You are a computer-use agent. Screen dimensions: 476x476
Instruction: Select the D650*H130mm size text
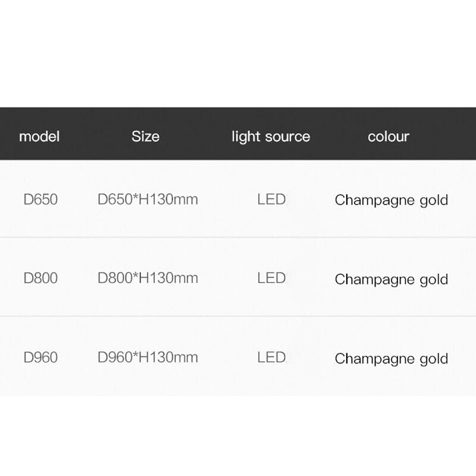tap(148, 199)
